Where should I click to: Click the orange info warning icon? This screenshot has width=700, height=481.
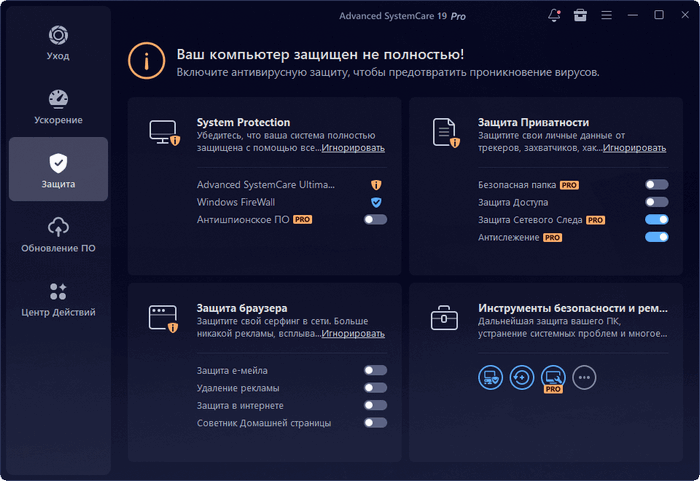coord(146,61)
